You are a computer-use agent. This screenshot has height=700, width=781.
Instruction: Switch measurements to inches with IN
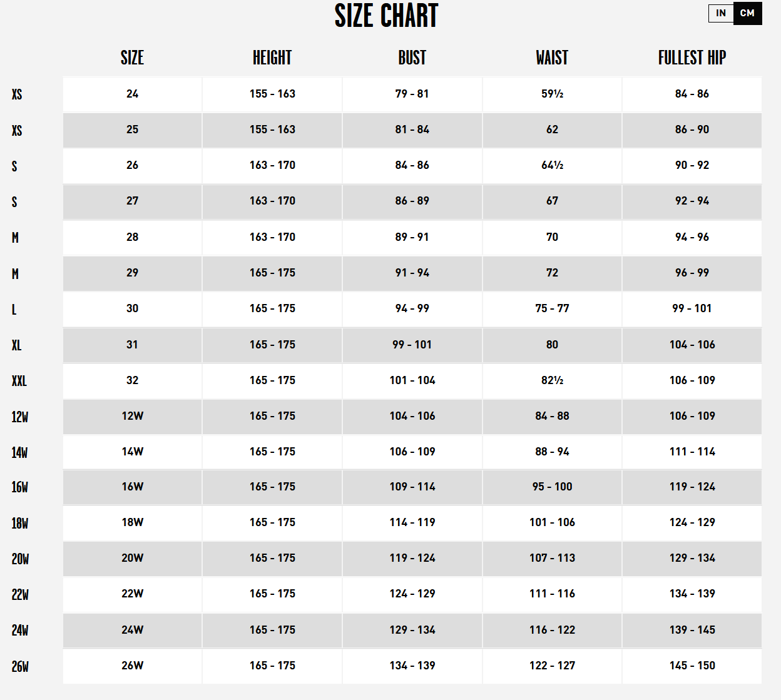pos(721,13)
